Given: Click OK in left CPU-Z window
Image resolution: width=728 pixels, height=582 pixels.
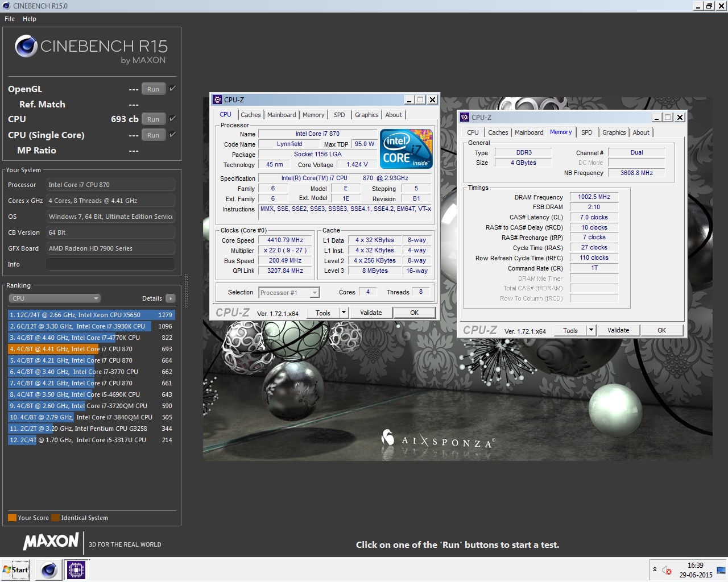Looking at the screenshot, I should [x=414, y=313].
